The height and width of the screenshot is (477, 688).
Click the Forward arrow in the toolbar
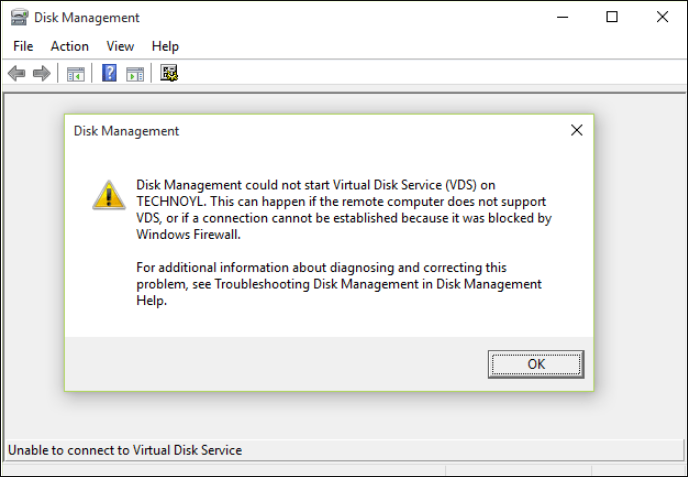tap(41, 73)
